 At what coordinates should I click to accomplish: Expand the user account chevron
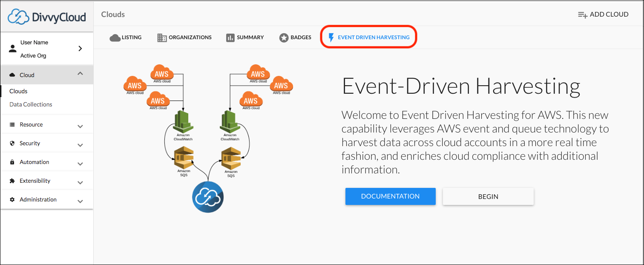pos(80,49)
